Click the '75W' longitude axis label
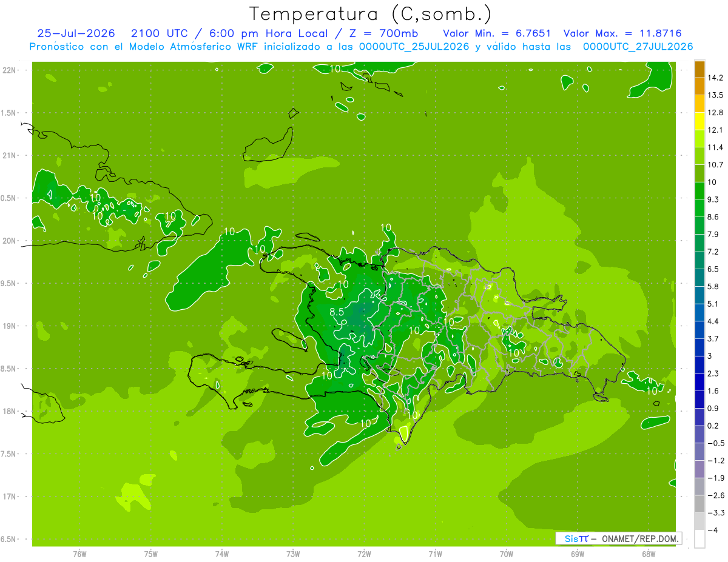The height and width of the screenshot is (562, 728). click(x=151, y=554)
